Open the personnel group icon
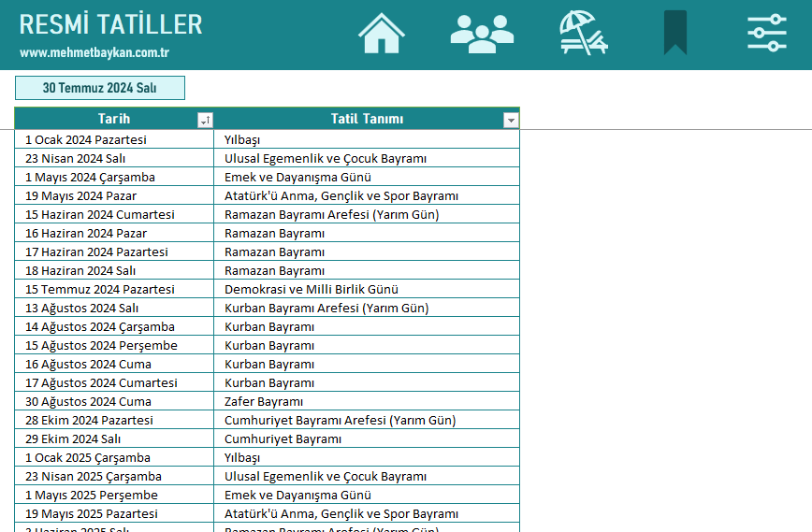Image resolution: width=812 pixels, height=532 pixels. click(x=482, y=35)
